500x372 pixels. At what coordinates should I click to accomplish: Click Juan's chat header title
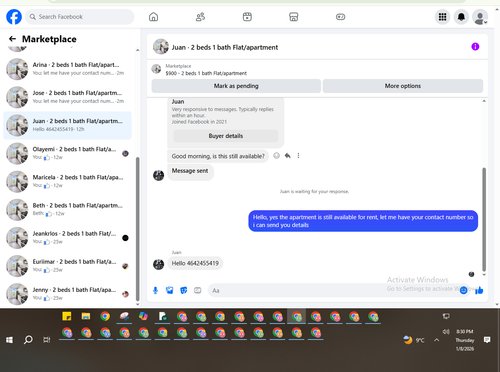point(225,47)
